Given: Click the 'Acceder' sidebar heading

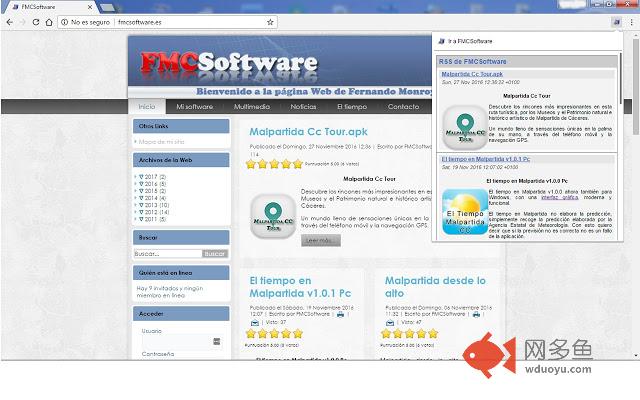Looking at the screenshot, I should coord(181,313).
